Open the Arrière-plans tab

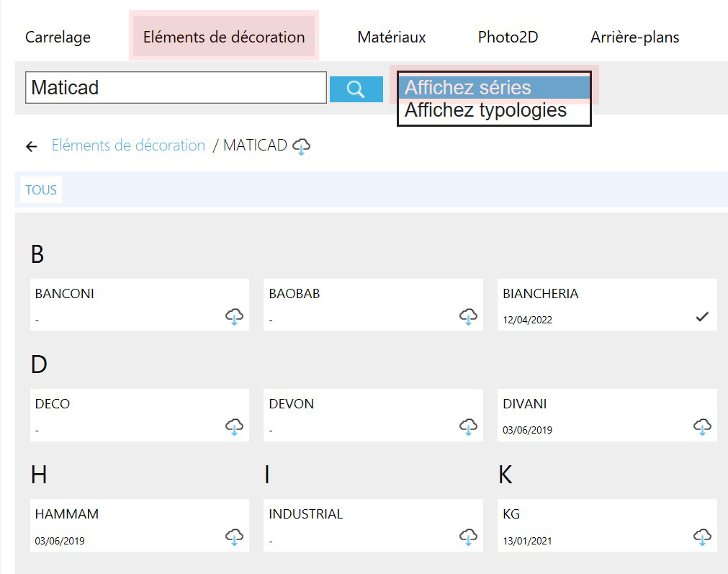point(634,37)
